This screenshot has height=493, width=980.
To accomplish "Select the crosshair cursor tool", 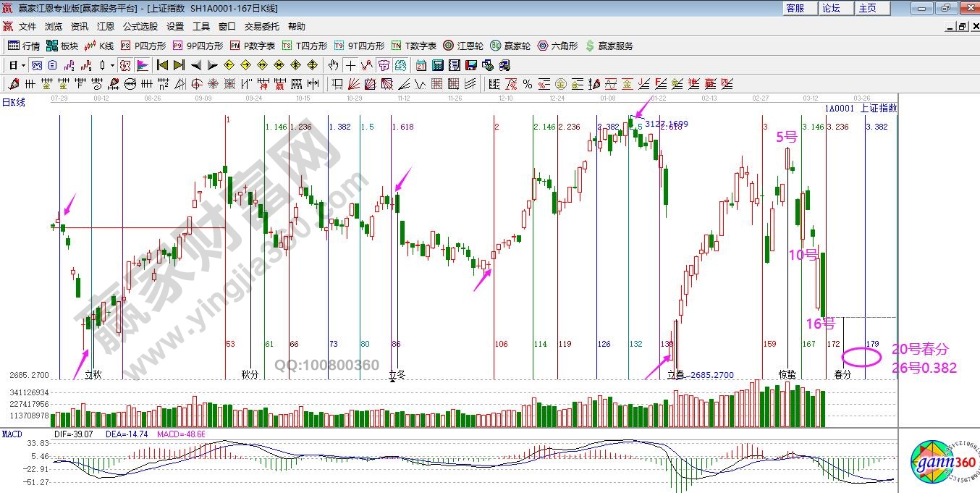I will coord(350,65).
